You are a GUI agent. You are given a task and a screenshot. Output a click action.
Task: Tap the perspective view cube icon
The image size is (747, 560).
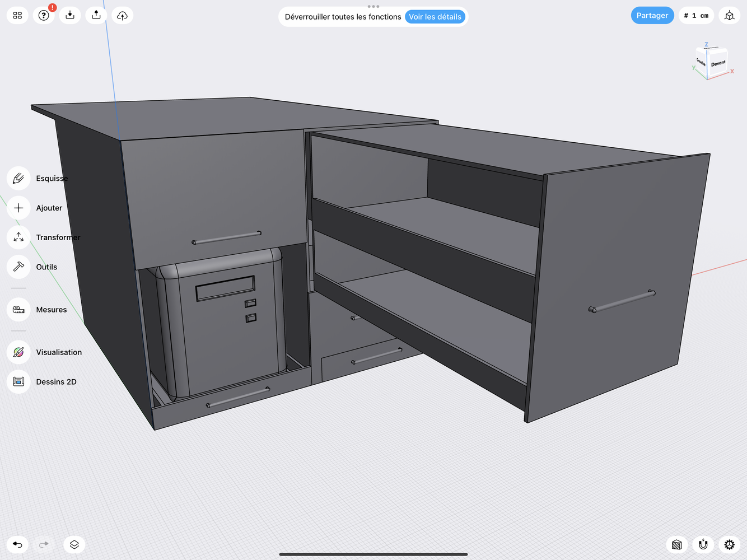[x=729, y=15]
